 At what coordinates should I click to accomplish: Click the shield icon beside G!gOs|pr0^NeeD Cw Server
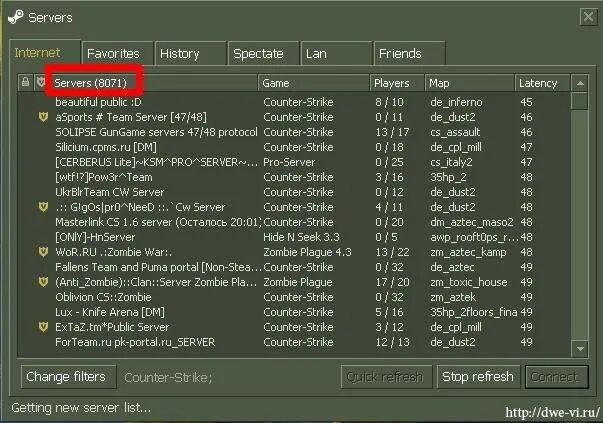[x=43, y=207]
